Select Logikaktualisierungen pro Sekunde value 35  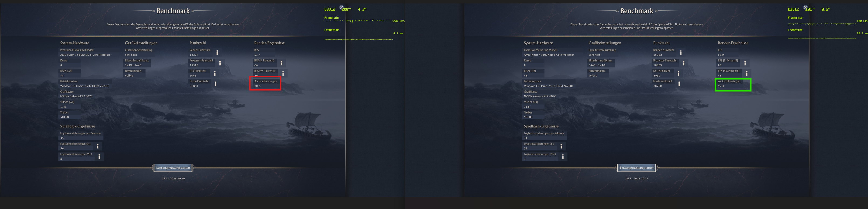(62, 138)
